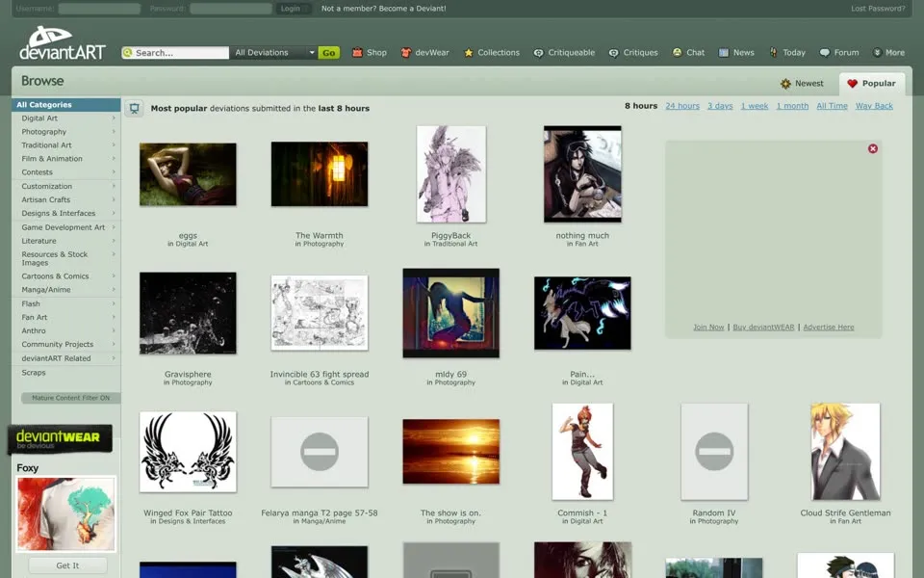Open the All Deviations dropdown

pyautogui.click(x=274, y=52)
